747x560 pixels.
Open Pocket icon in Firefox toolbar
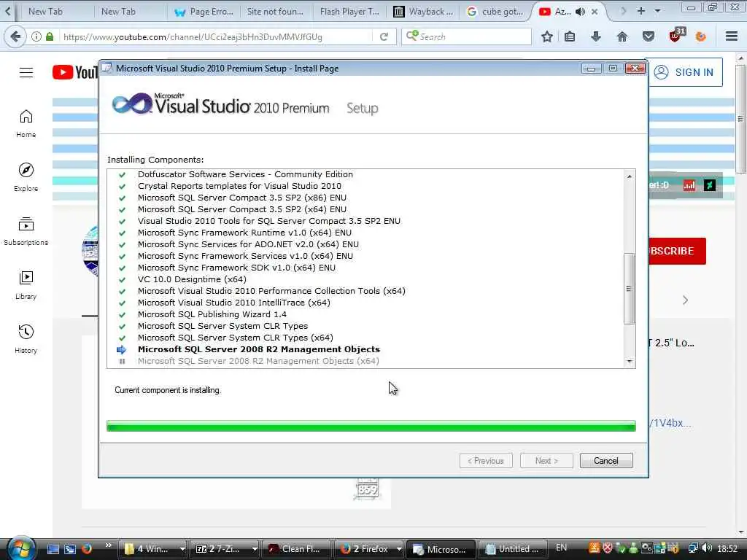[x=649, y=36]
